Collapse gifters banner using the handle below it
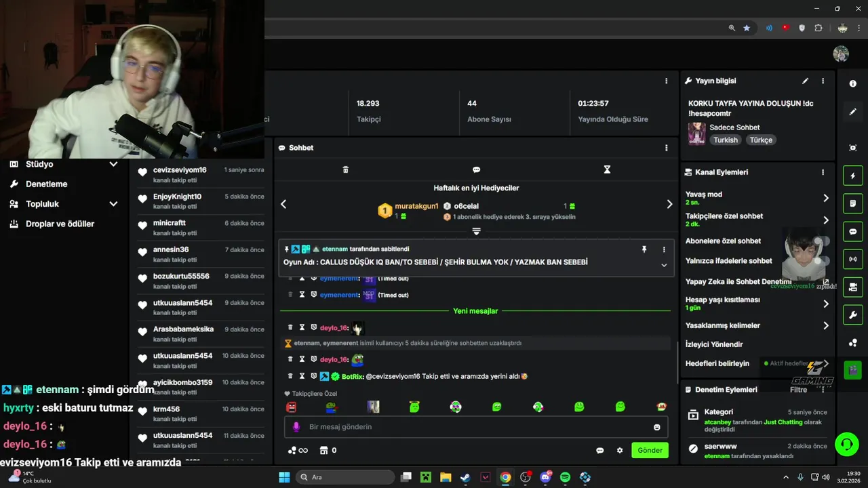The image size is (868, 488). [476, 231]
